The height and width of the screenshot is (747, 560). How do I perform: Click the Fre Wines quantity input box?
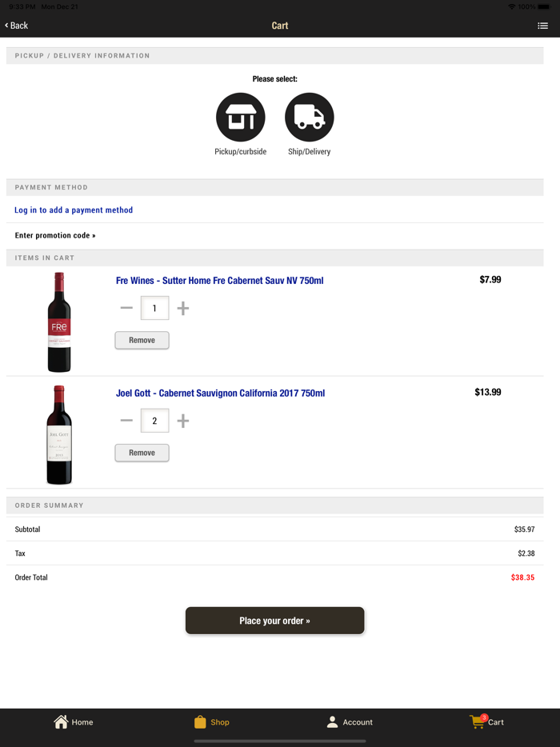(154, 307)
